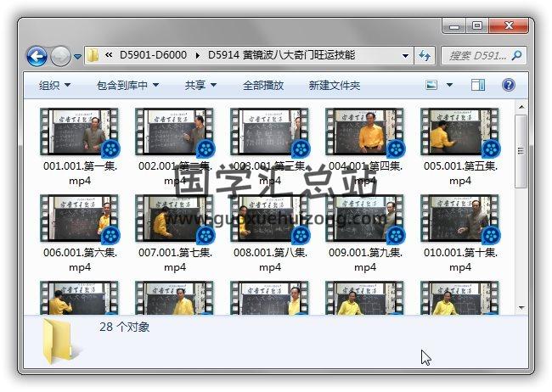552x392 pixels.
Task: Open the address bar history dropdown
Action: pos(405,56)
